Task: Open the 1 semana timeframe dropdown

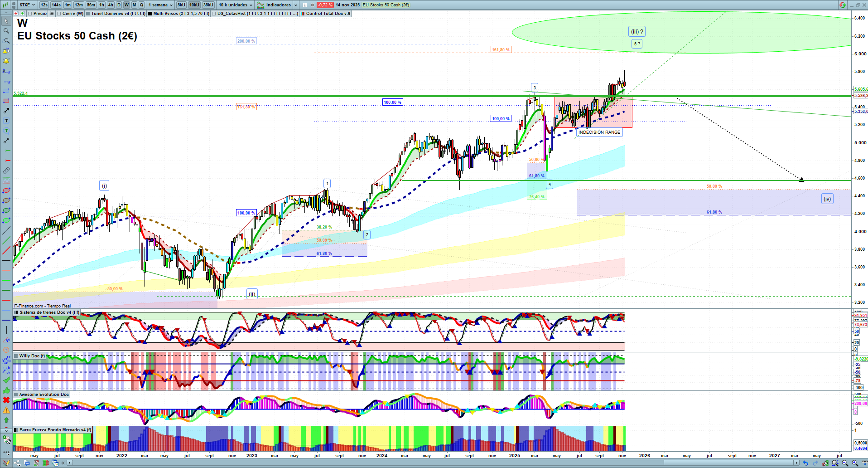Action: (x=161, y=5)
